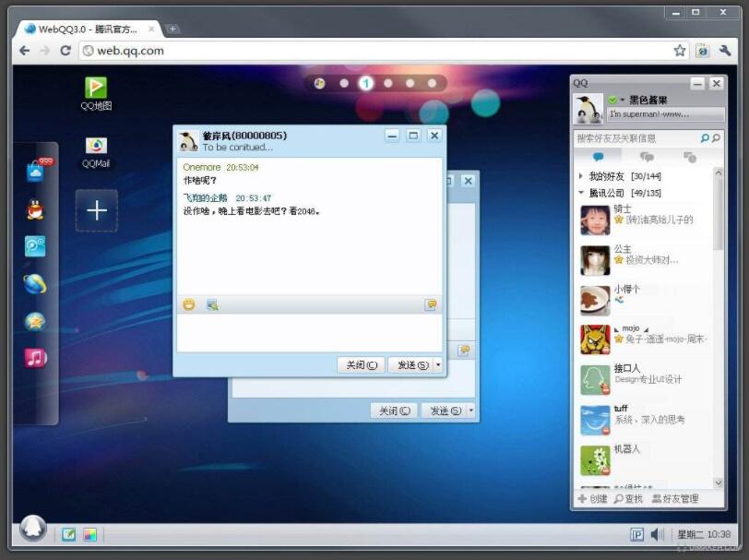This screenshot has width=749, height=560.
Task: Open contact 接口人 in the friend list
Action: pyautogui.click(x=645, y=380)
